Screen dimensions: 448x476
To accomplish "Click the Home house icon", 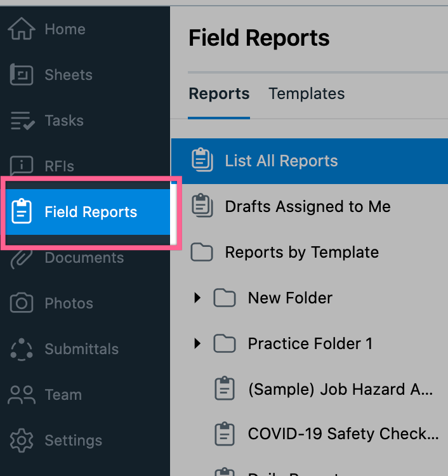I will pyautogui.click(x=21, y=29).
